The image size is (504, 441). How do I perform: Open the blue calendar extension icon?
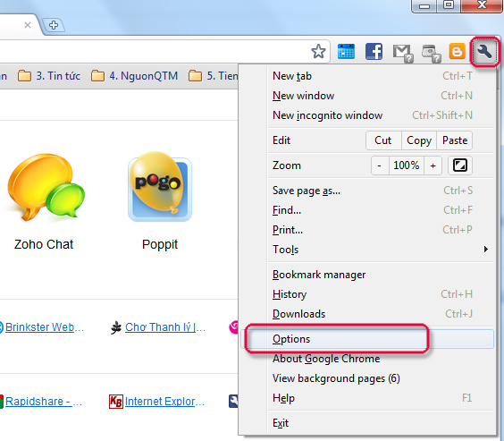click(346, 52)
